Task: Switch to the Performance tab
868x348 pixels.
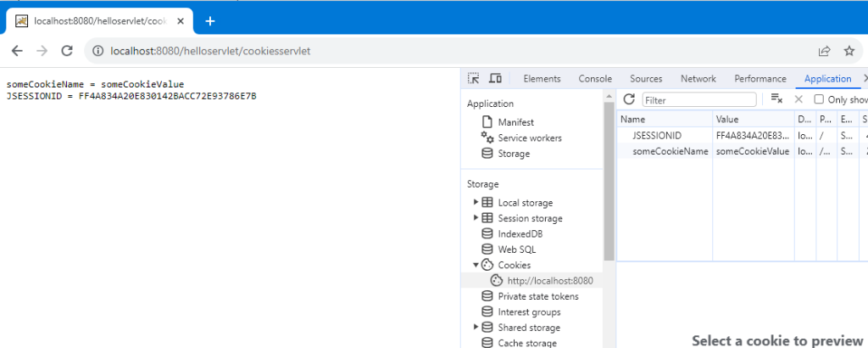Action: pyautogui.click(x=760, y=79)
